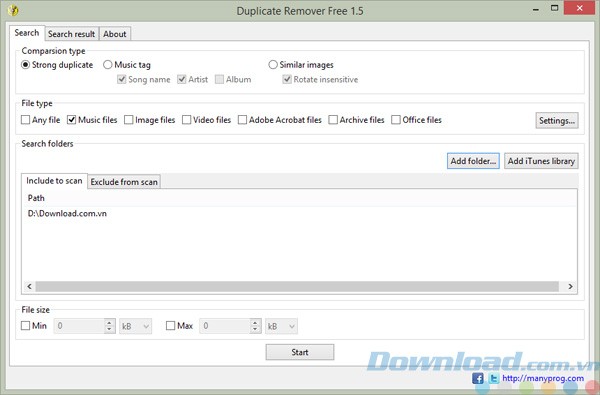This screenshot has height=395, width=600.
Task: Open the Min size unit kB dropdown
Action: [135, 326]
